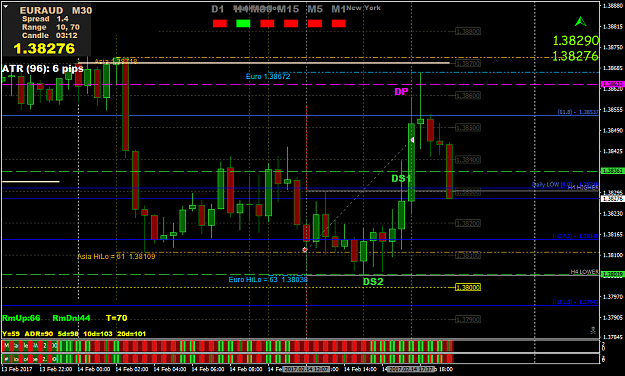Click the T=70 readout
Image resolution: width=625 pixels, height=376 pixels.
[117, 318]
